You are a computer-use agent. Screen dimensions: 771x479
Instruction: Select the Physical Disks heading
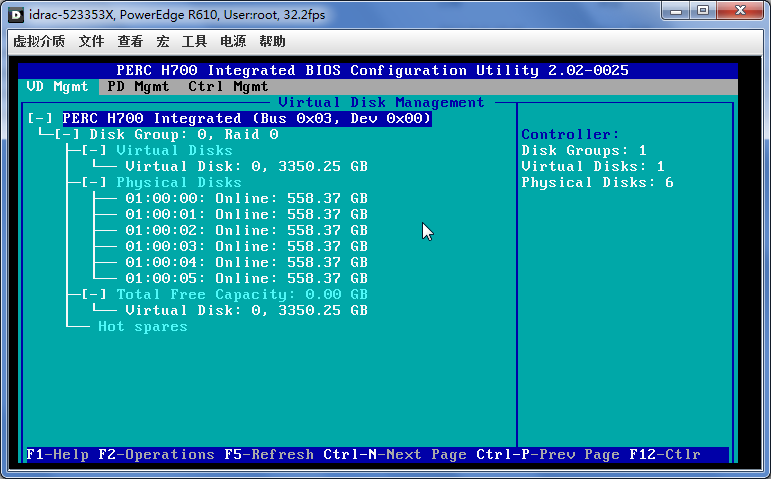(179, 182)
